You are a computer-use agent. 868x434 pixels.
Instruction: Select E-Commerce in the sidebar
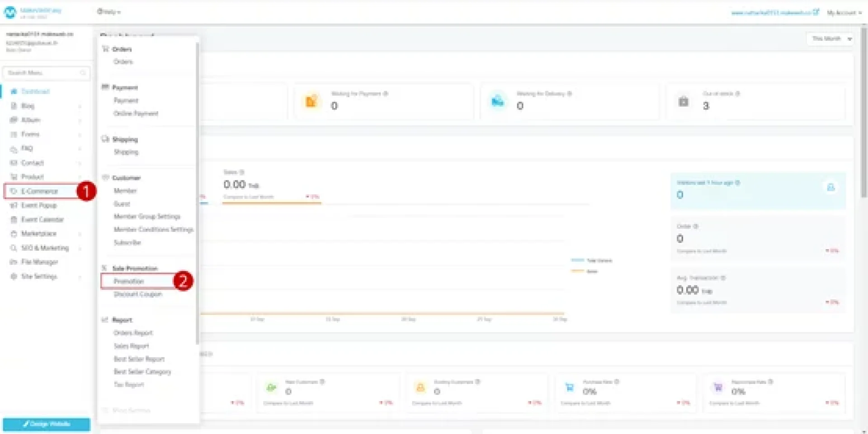click(40, 191)
